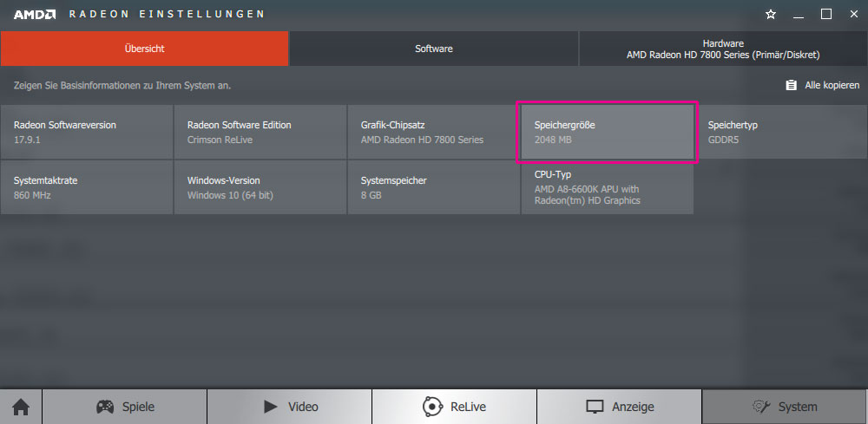Click the 'Zeigen Sie Basisinformationen' description text

point(122,86)
